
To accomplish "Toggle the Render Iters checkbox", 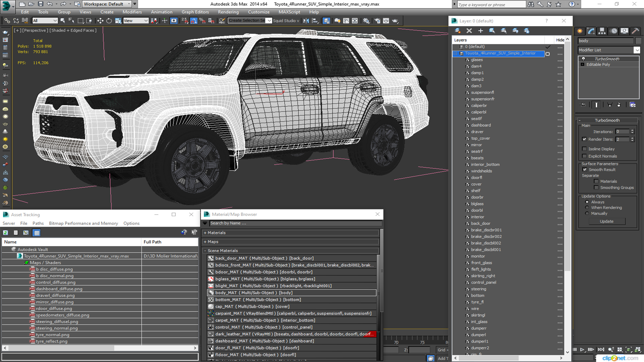I will click(585, 139).
